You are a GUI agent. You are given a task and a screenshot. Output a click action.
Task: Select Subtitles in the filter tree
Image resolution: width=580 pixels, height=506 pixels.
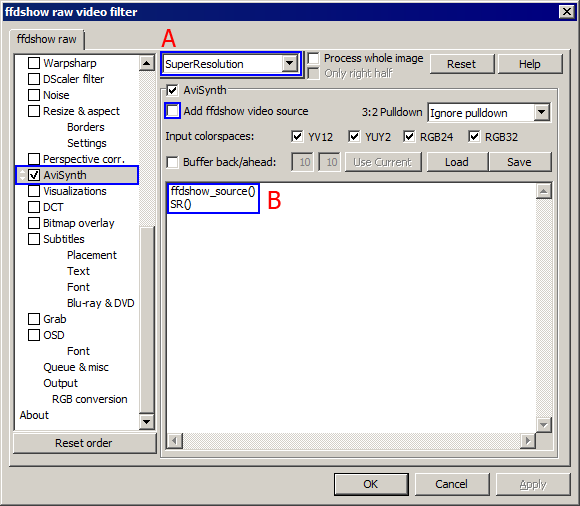pos(64,239)
